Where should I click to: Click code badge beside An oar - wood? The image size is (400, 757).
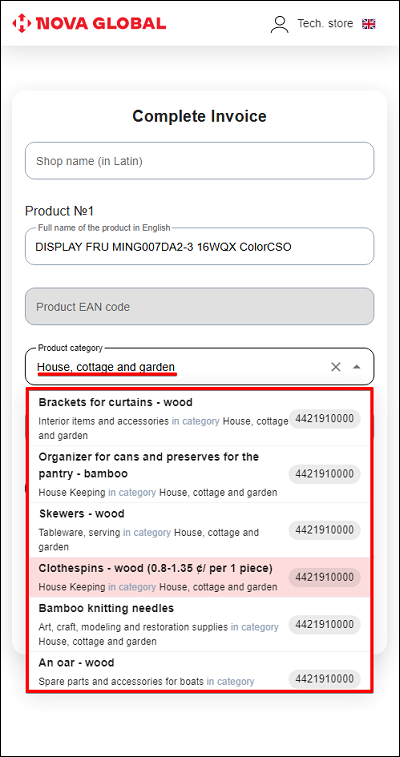point(325,679)
